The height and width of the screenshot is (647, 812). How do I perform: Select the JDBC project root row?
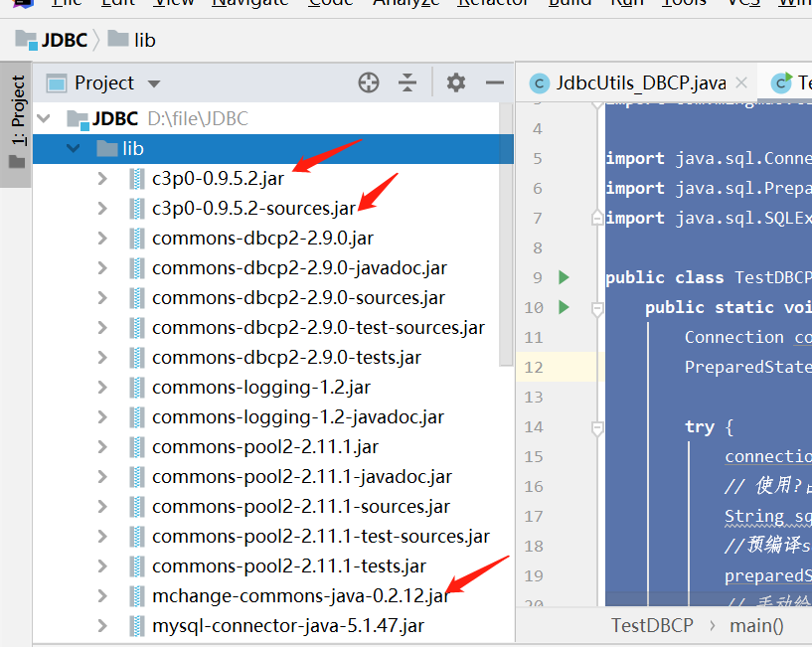coord(266,118)
